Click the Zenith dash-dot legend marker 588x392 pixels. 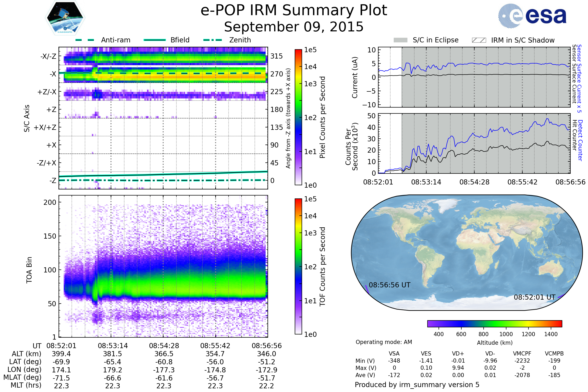click(212, 40)
